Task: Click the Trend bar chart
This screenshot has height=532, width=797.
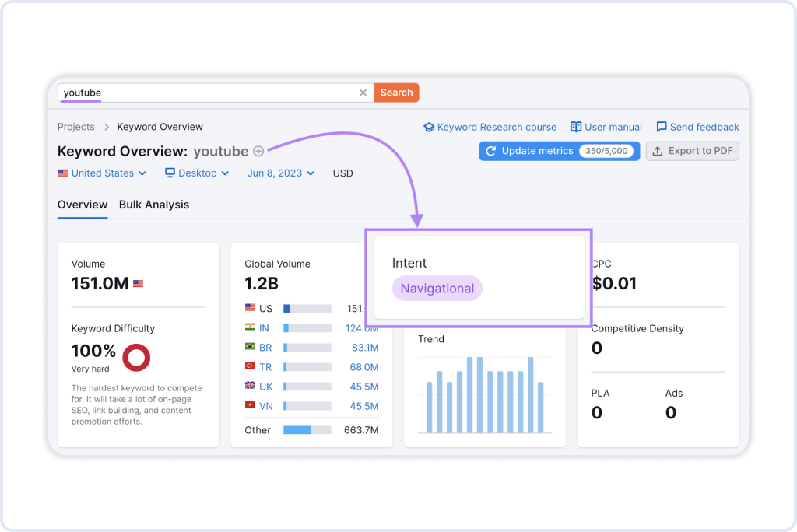Action: [x=485, y=395]
